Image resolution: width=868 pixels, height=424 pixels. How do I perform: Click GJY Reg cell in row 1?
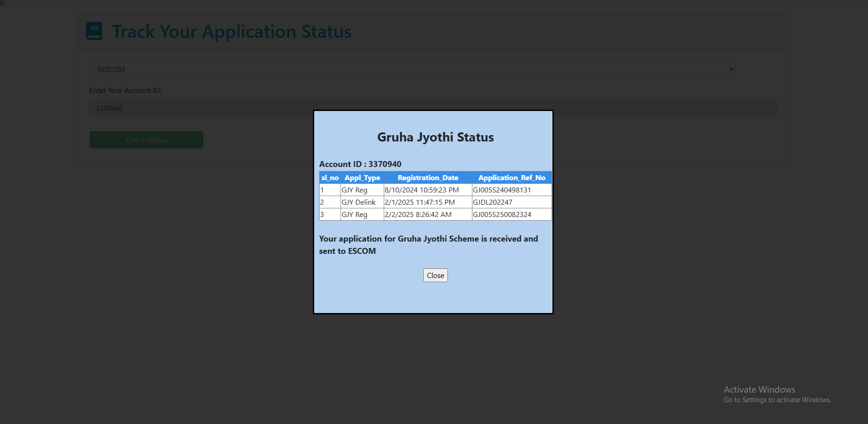click(x=362, y=190)
